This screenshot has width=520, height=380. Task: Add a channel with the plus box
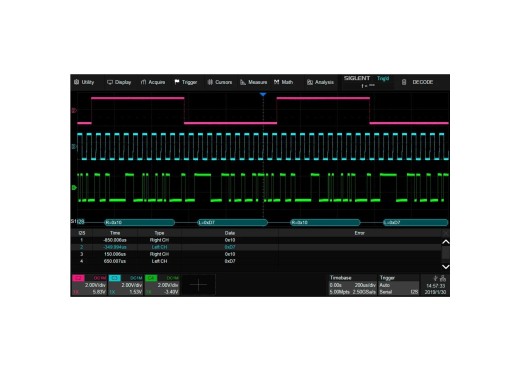tap(198, 285)
